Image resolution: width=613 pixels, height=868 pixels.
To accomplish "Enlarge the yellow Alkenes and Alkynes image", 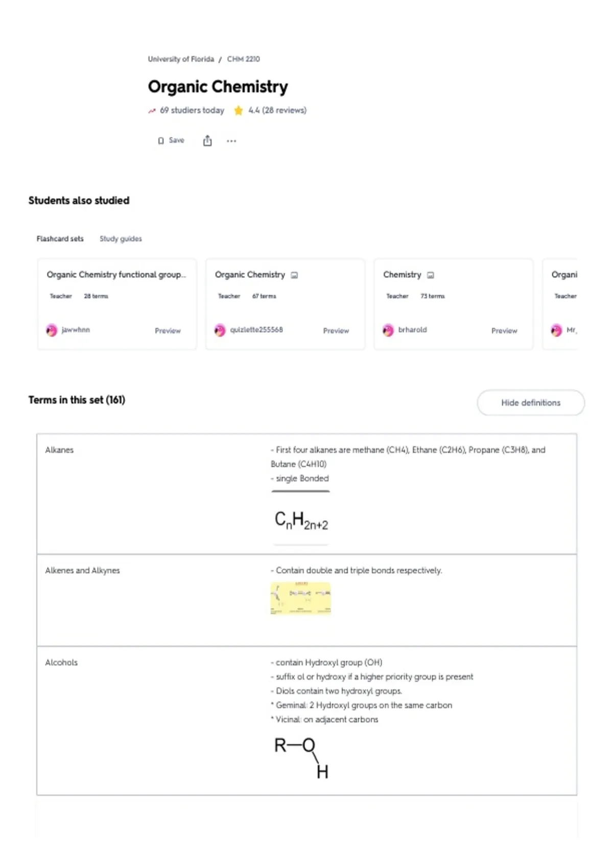I will tap(300, 598).
